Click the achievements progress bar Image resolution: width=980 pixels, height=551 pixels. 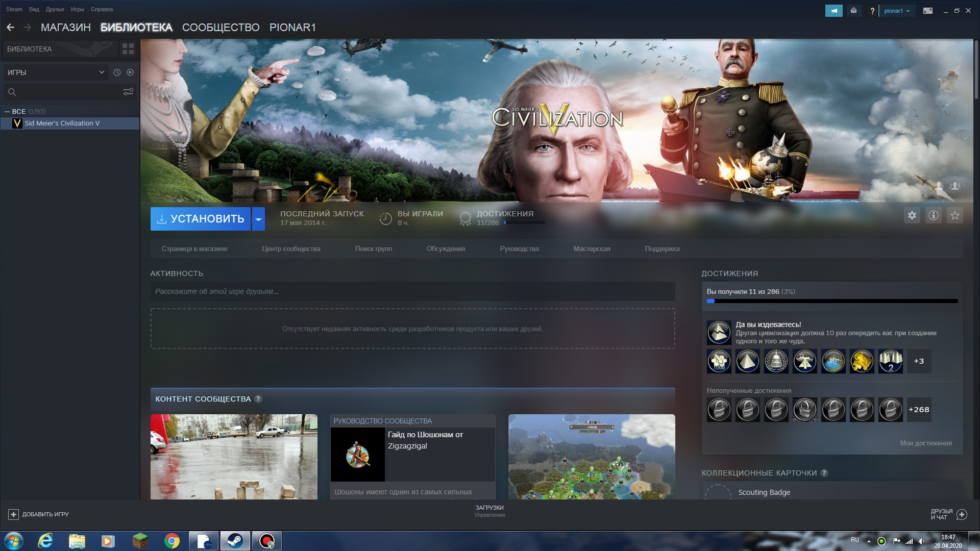click(x=832, y=302)
